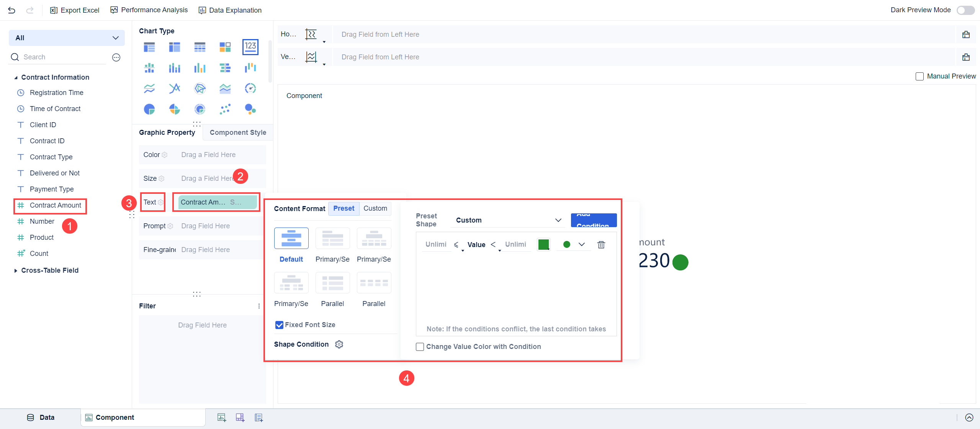Choose the pie chart type icon
Screen dimensions: 980x429
pos(149,109)
